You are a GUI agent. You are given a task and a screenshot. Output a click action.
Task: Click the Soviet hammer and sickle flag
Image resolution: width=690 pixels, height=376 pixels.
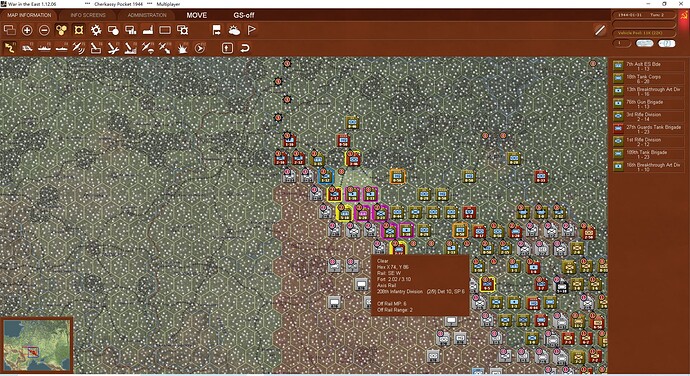click(x=684, y=16)
